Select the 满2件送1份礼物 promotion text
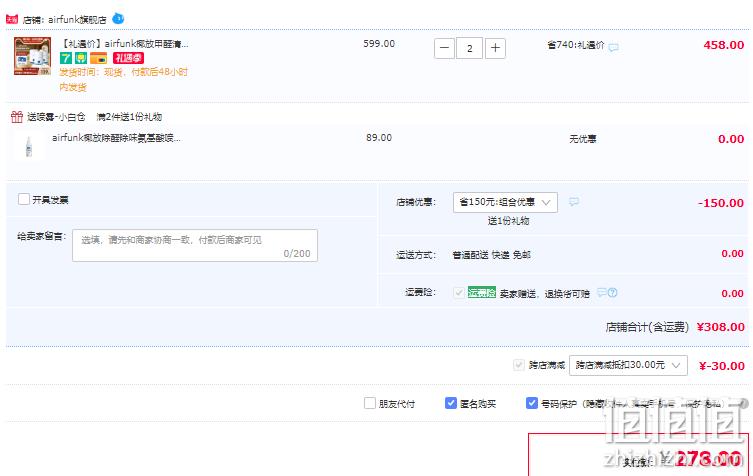Viewport: 753px width, 476px height. click(129, 117)
